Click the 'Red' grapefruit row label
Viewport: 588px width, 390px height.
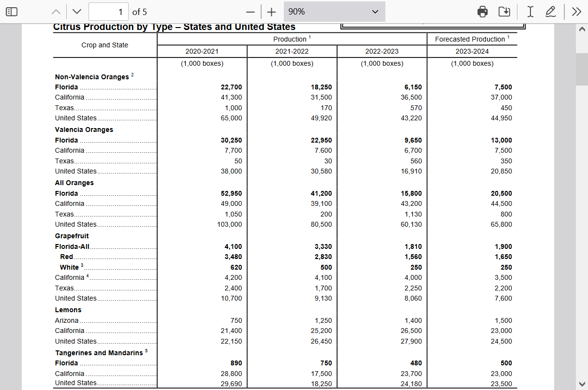click(67, 257)
